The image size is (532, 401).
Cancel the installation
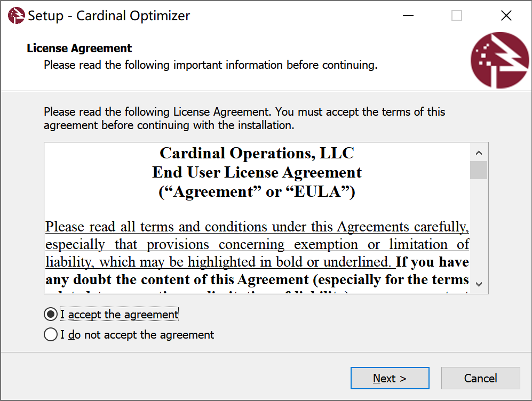click(x=480, y=378)
